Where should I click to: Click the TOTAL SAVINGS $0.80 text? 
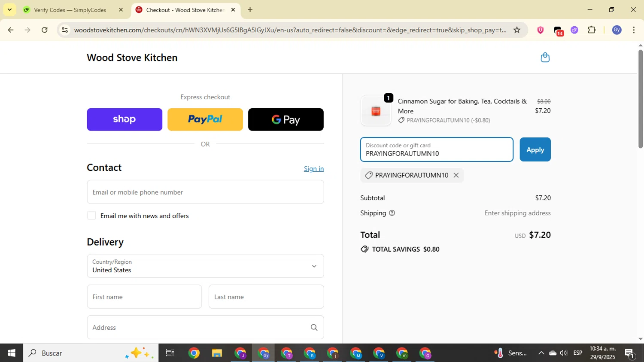click(405, 249)
